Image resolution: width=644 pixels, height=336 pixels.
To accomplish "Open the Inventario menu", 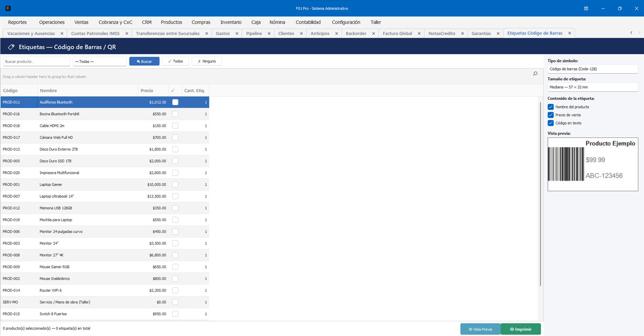I will 231,22.
